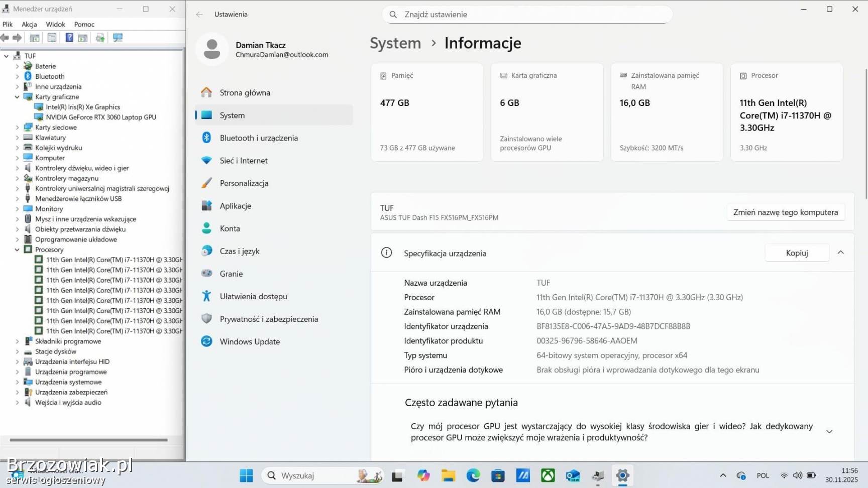Screen dimensions: 868x488
Task: Click the Kopiuj button for device specifications
Action: point(796,253)
